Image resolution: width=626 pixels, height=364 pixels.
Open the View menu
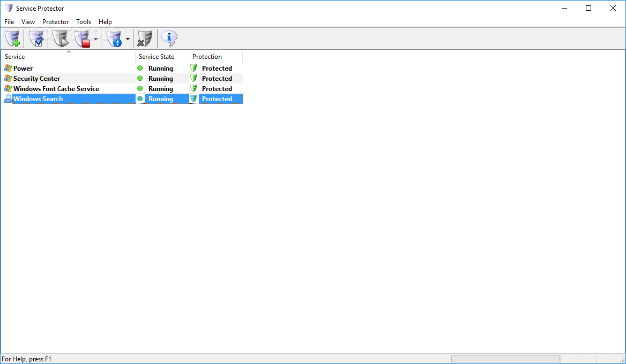28,22
